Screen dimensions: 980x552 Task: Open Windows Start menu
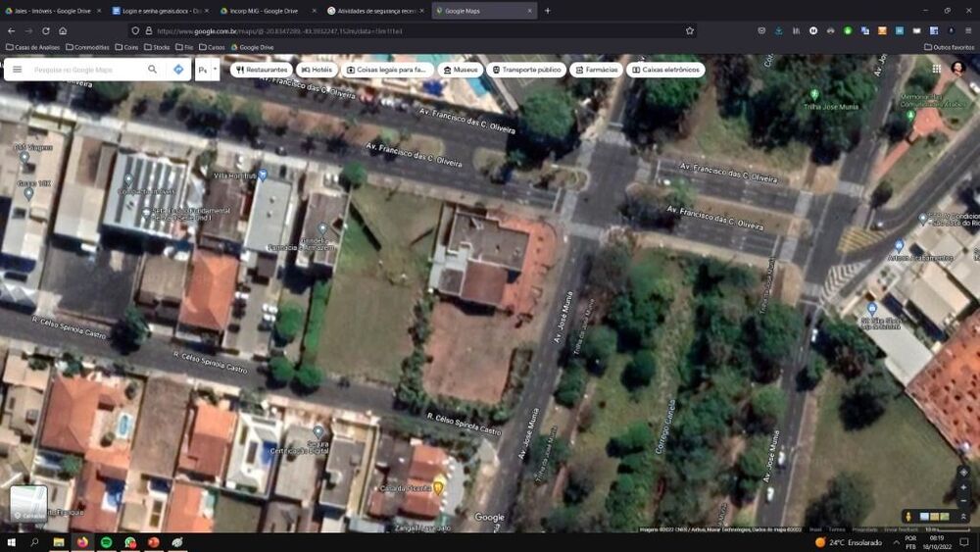pyautogui.click(x=11, y=542)
